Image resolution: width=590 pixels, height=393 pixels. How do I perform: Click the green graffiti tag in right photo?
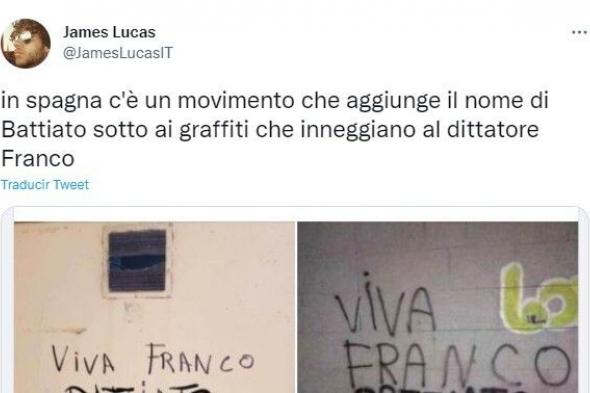coord(538,298)
